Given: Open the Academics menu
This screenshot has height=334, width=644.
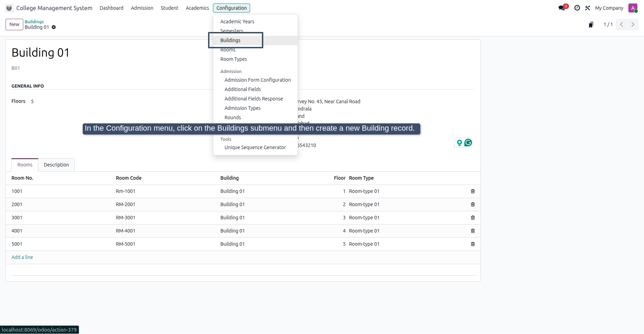Looking at the screenshot, I should pos(197,8).
